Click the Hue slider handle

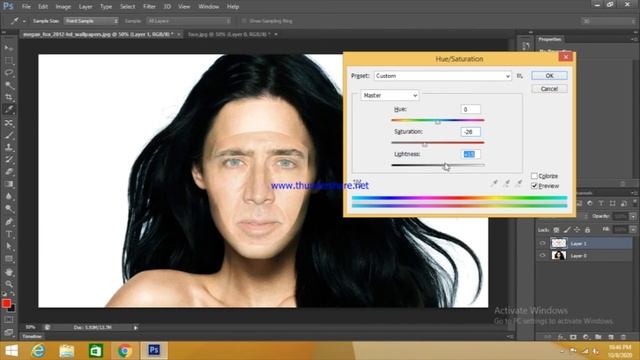point(438,122)
